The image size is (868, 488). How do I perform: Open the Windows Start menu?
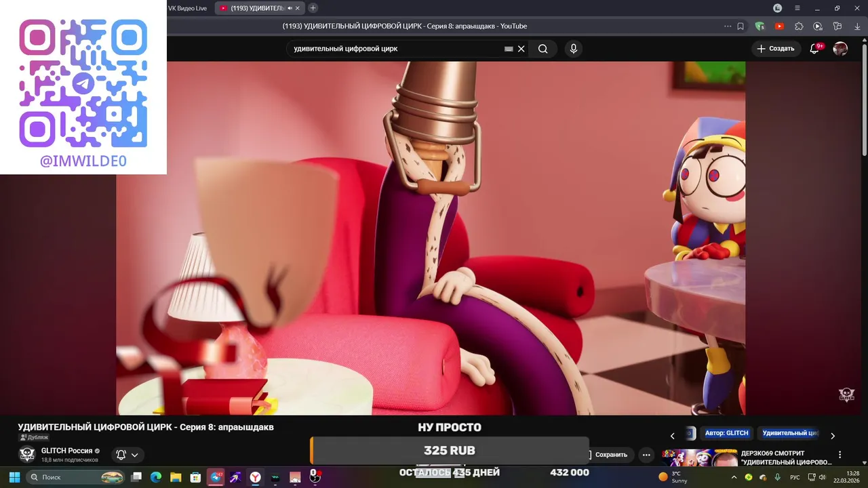click(14, 477)
